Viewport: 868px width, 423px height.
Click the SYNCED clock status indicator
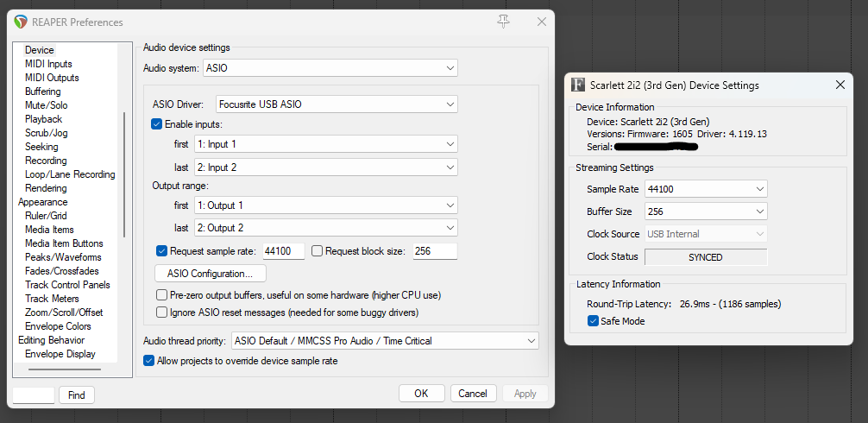tap(706, 257)
